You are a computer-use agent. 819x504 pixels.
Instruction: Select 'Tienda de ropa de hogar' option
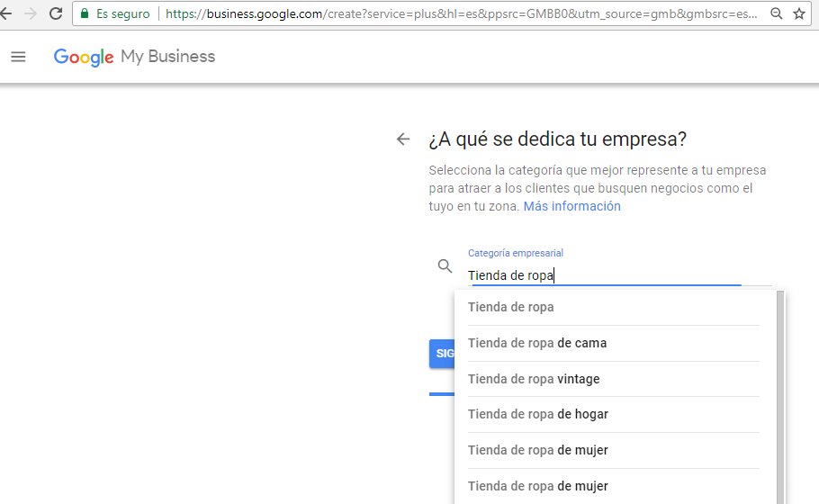[x=537, y=414]
